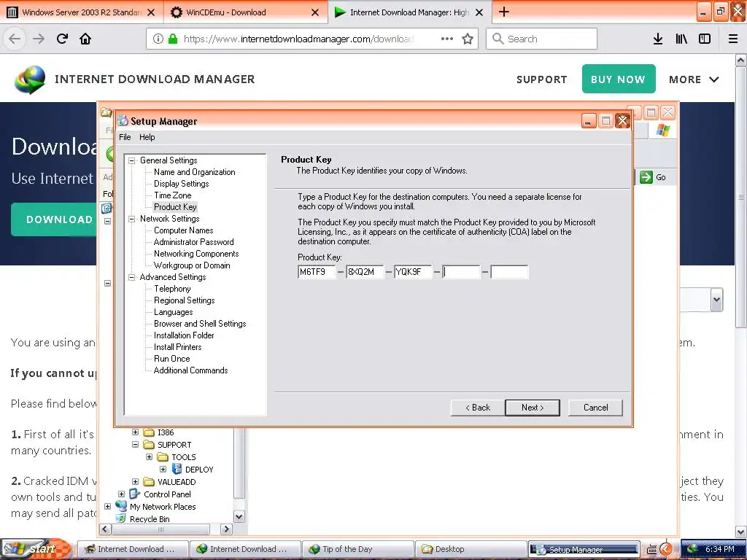Click the Firefox forward arrow
Image resolution: width=747 pixels, height=560 pixels.
tap(39, 39)
